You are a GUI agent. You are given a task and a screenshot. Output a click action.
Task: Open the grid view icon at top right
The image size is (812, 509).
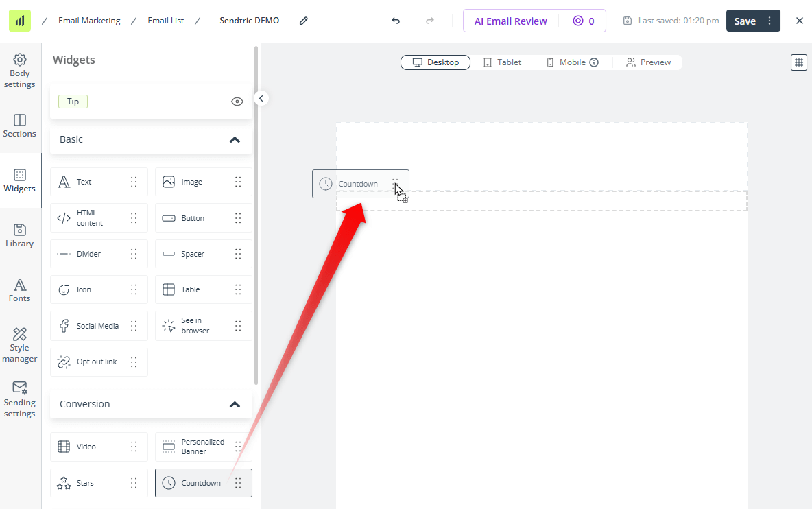click(798, 62)
